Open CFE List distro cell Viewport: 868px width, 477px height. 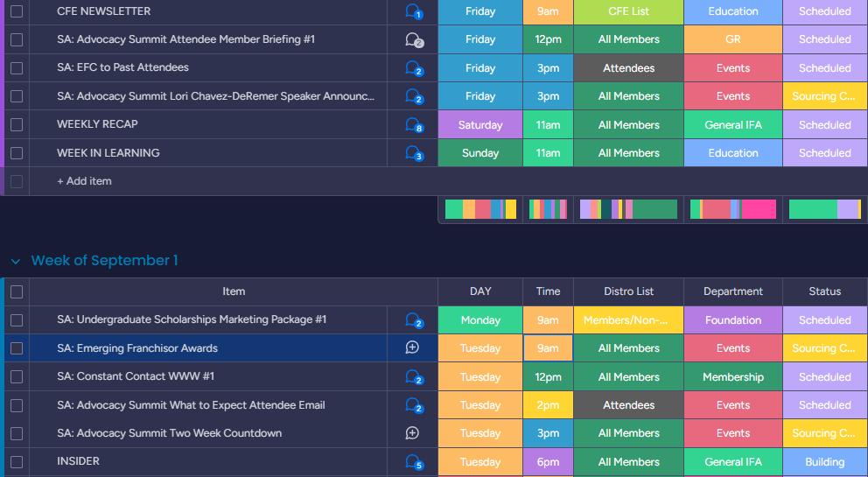point(629,11)
